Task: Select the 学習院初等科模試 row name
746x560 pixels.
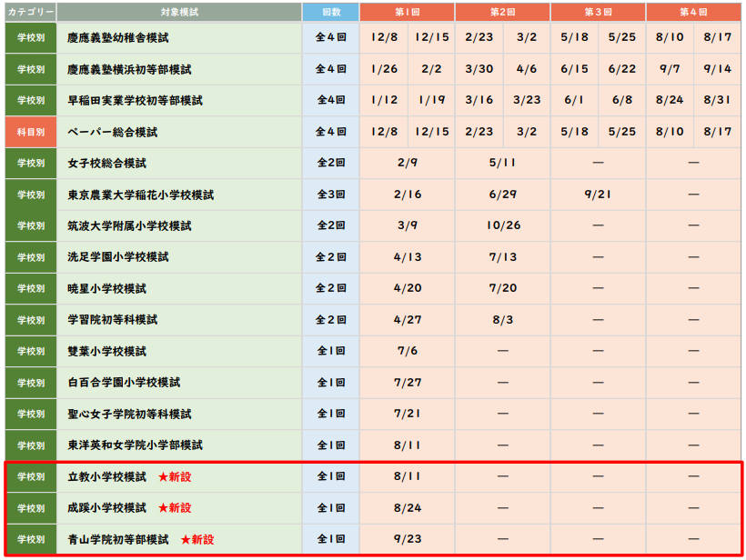Action: click(112, 320)
